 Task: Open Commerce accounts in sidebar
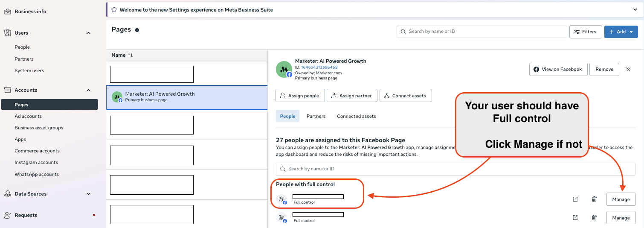click(37, 151)
